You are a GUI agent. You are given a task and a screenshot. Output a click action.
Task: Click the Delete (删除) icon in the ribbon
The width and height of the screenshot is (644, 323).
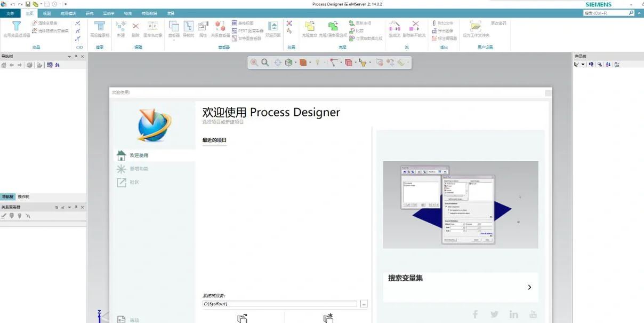(x=135, y=25)
